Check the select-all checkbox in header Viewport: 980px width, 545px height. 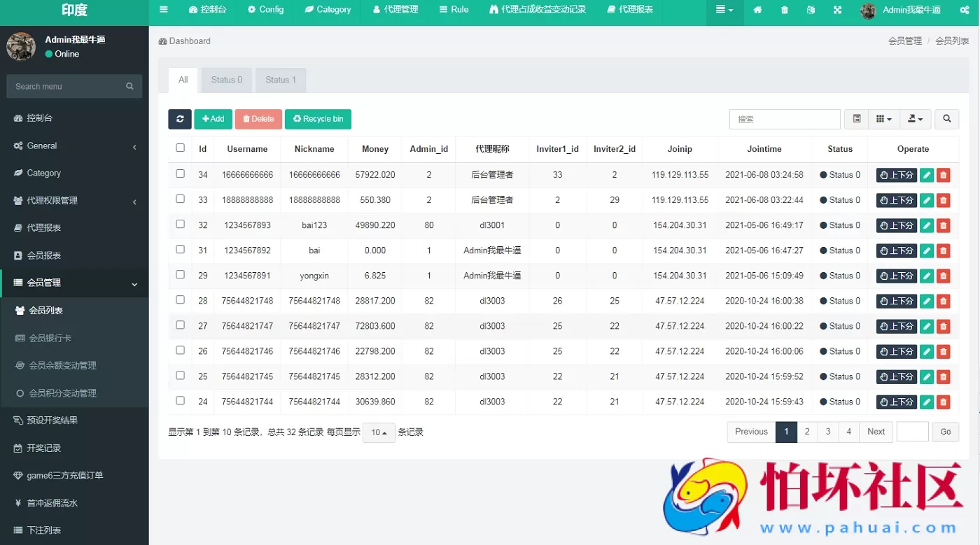[181, 148]
